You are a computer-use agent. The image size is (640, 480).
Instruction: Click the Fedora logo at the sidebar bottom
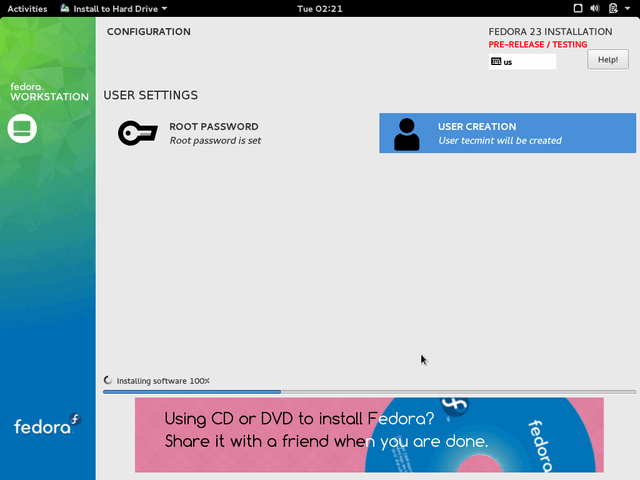pos(47,425)
